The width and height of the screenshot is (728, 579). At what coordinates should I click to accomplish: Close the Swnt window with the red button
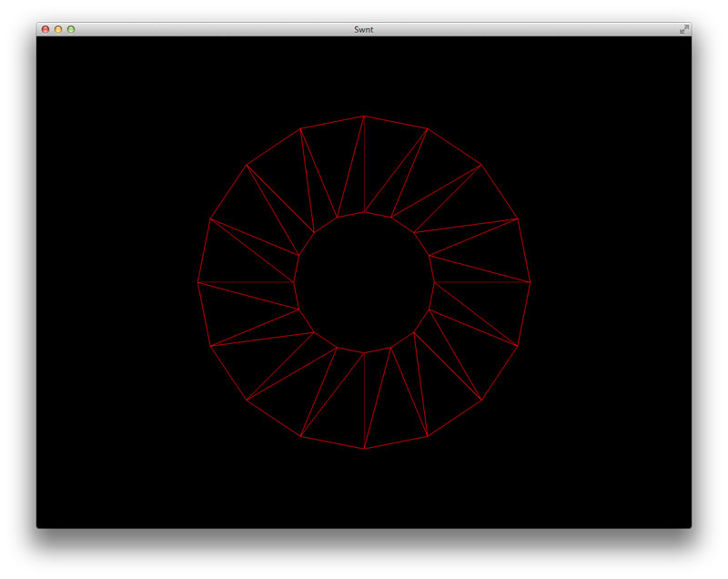pos(45,29)
